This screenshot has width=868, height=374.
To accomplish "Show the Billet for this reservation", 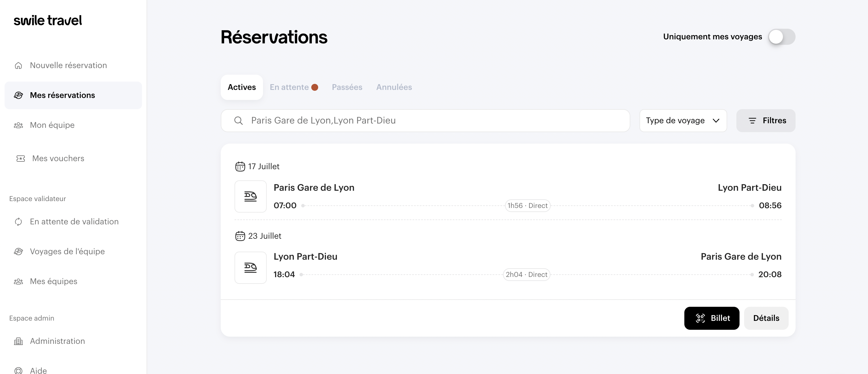I will click(712, 318).
